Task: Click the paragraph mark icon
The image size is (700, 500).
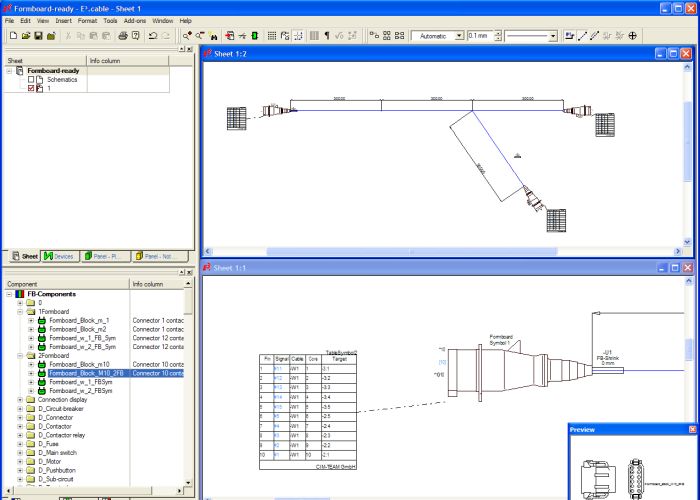Action: [326, 35]
